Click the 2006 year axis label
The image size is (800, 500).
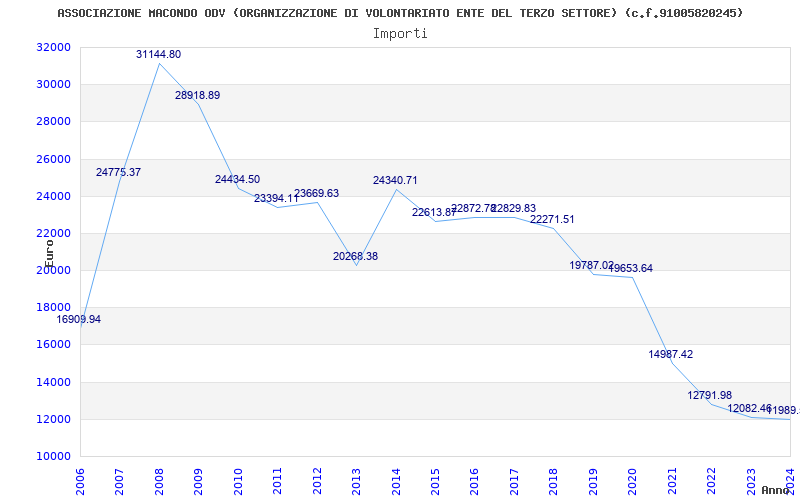[80, 480]
